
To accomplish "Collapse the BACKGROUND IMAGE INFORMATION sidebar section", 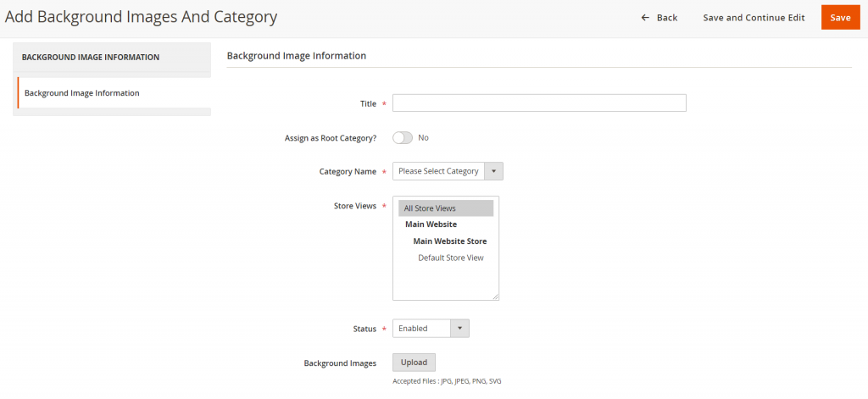I will [112, 58].
